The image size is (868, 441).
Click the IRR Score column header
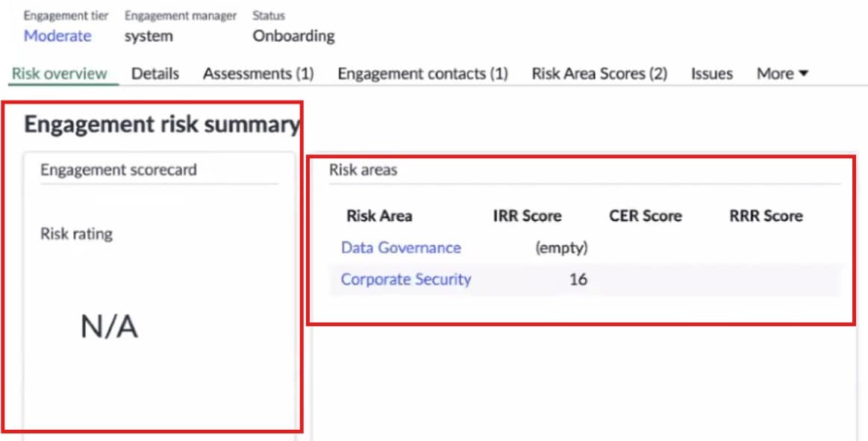527,216
